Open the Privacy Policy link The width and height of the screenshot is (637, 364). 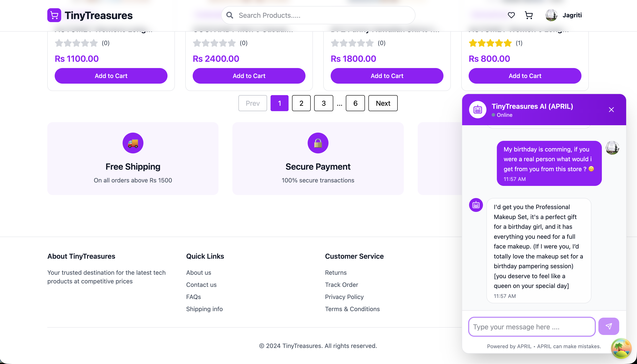click(344, 297)
